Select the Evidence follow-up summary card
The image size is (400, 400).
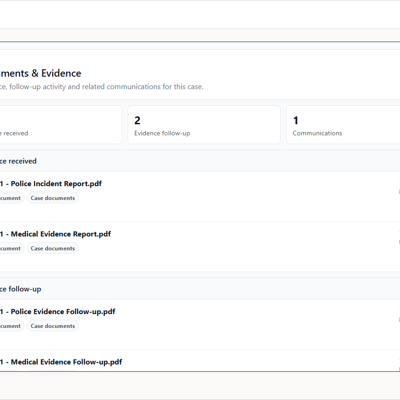pyautogui.click(x=204, y=125)
